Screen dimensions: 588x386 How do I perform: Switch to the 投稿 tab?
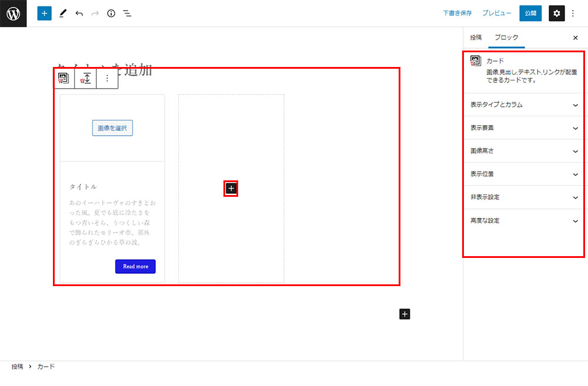point(476,38)
